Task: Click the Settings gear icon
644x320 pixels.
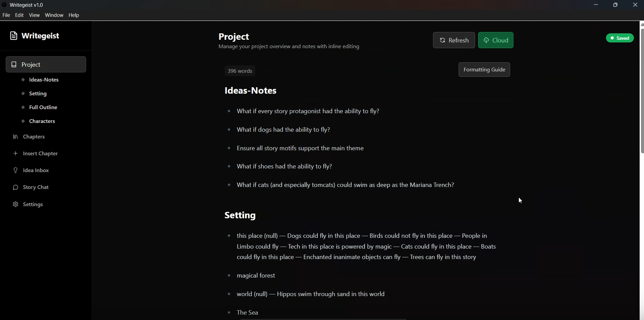Action: (15, 205)
